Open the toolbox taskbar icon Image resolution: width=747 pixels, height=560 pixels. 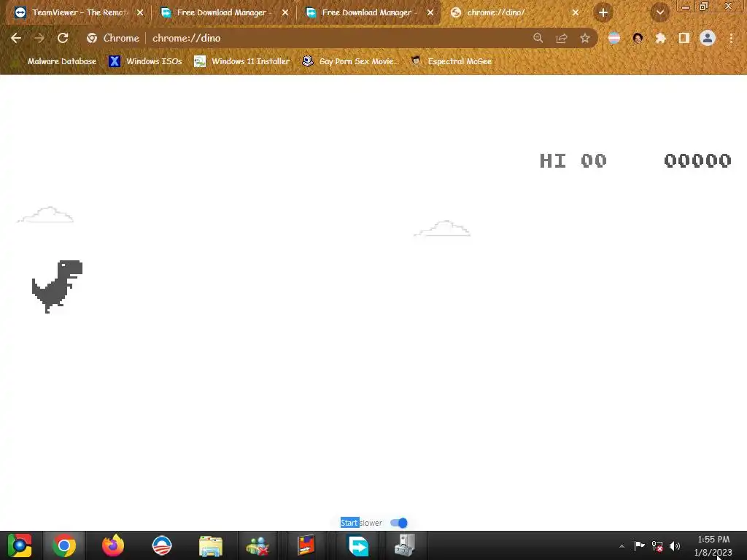click(405, 545)
